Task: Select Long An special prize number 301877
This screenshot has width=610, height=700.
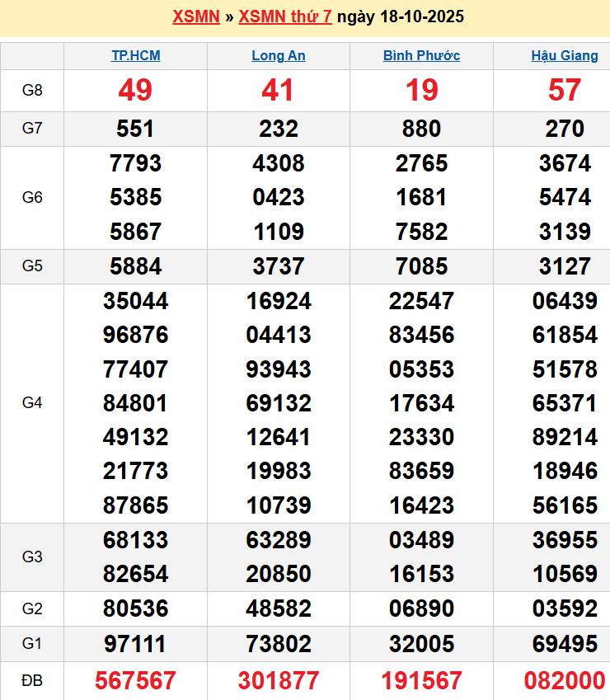Action: click(279, 680)
